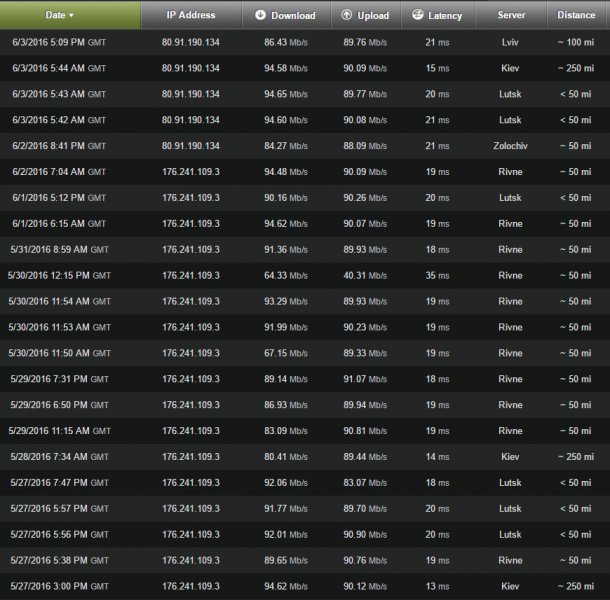Screen dimensions: 610x600
Task: Open the 5/28/2016 7:34 AM result row
Action: (59, 456)
